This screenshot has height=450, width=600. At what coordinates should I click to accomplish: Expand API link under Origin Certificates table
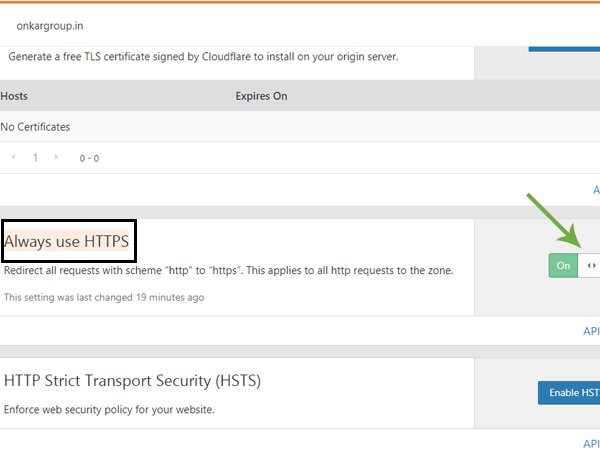tap(596, 190)
